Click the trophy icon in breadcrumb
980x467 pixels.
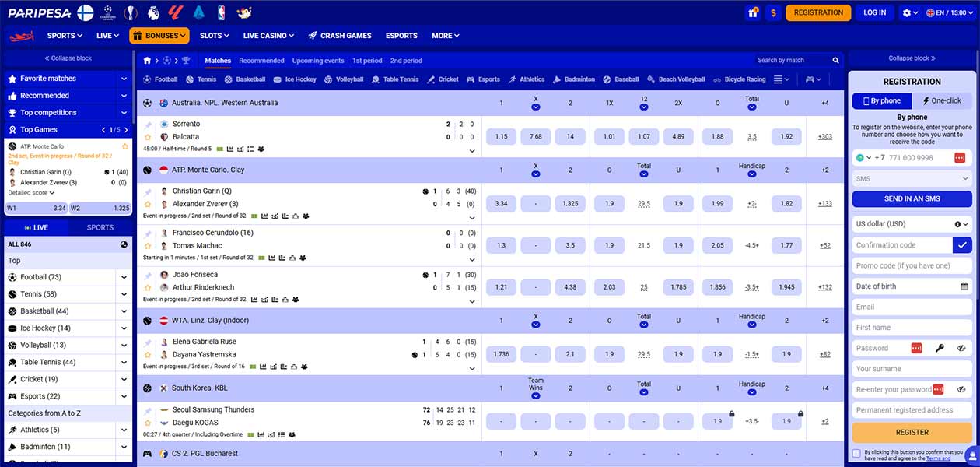pyautogui.click(x=186, y=61)
